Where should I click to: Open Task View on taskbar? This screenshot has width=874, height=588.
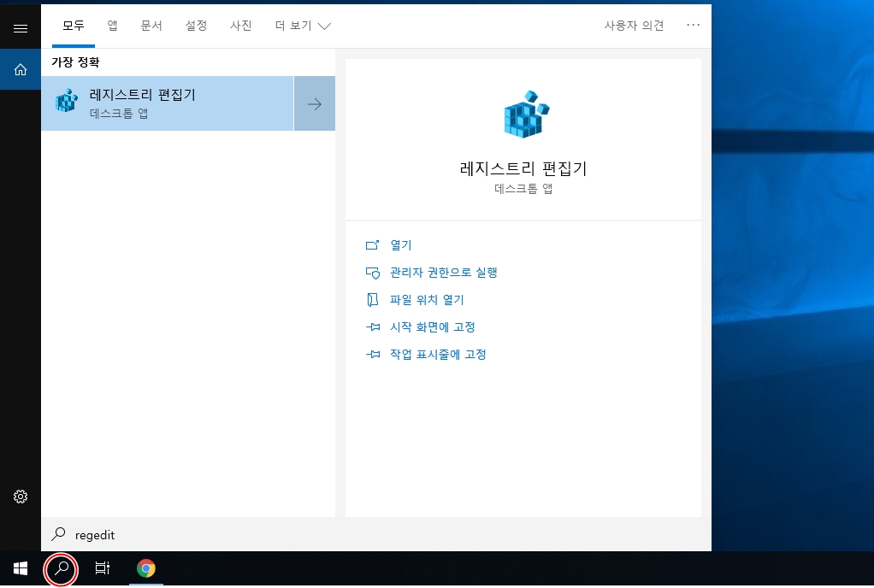click(x=103, y=568)
